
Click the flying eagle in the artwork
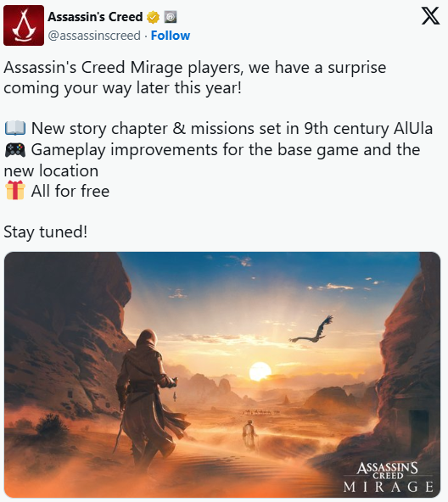(312, 330)
